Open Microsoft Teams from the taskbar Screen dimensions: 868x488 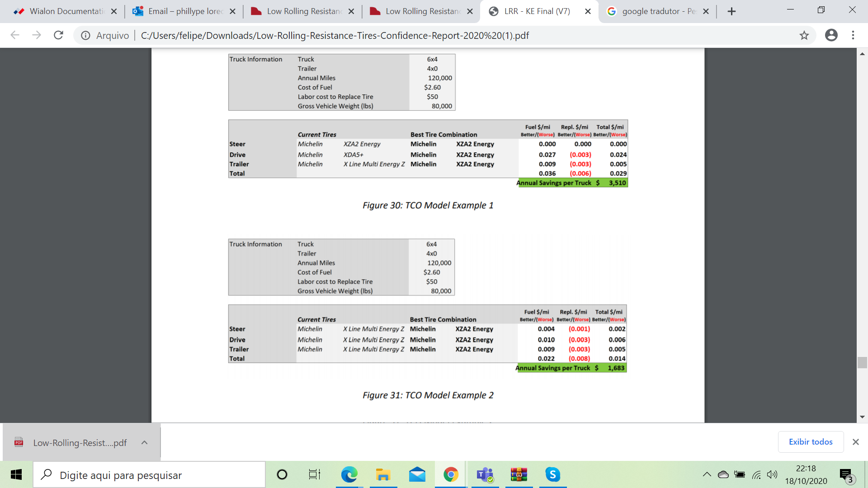coord(485,474)
